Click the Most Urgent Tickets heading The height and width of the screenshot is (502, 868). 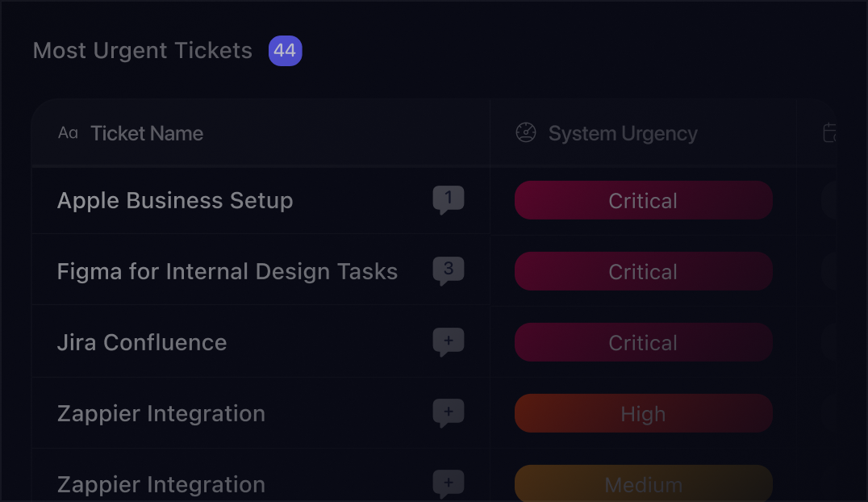click(x=142, y=51)
